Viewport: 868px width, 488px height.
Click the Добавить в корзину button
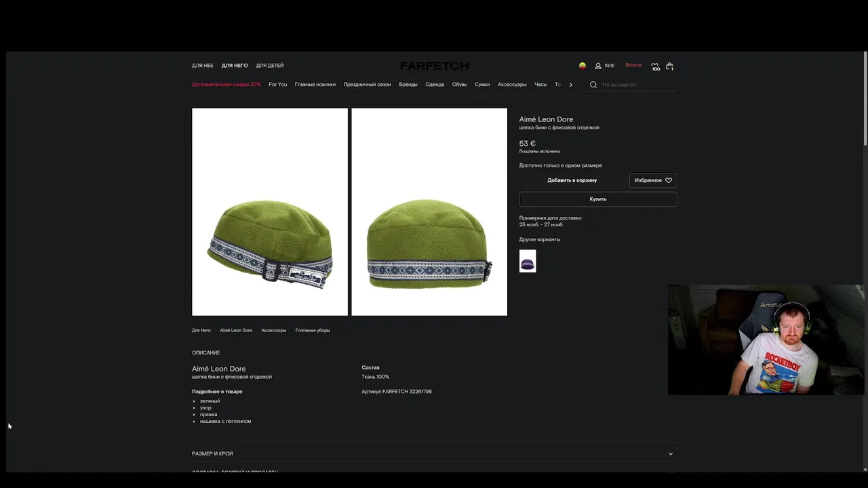tap(572, 180)
